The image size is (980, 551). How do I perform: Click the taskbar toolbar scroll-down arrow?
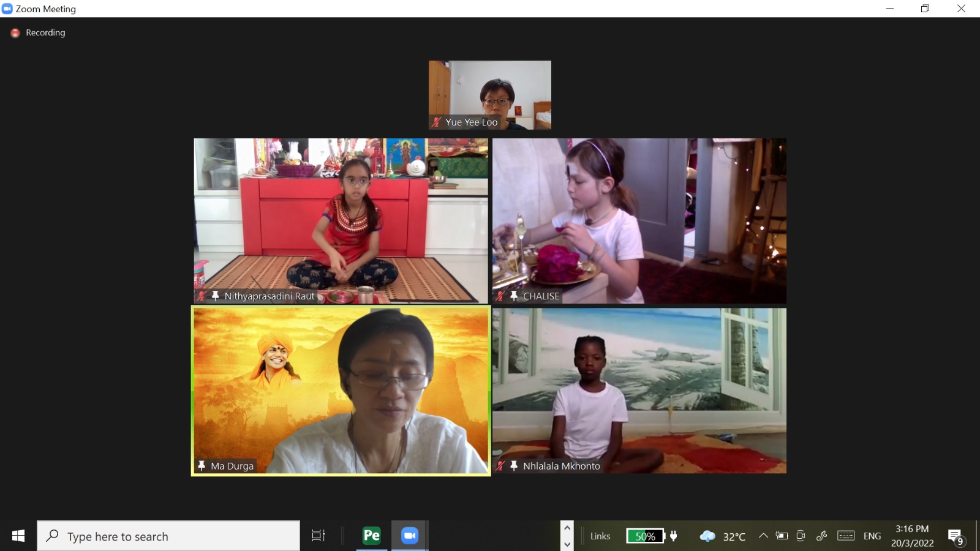click(x=567, y=544)
